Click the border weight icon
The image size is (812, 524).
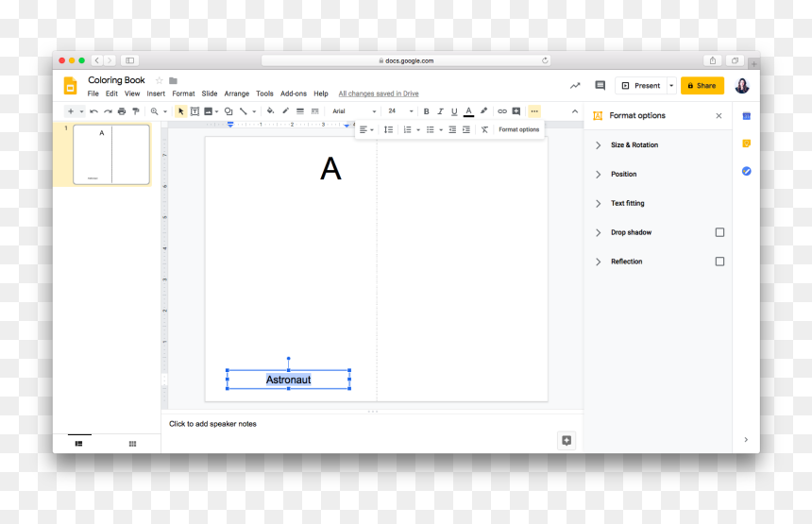300,111
